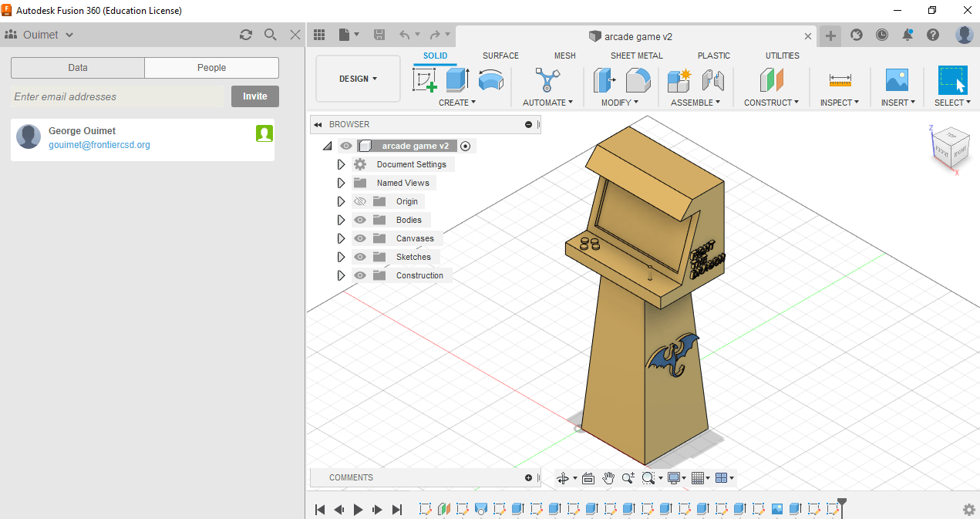Expand Named Views node
Viewport: 980px width, 519px height.
342,183
